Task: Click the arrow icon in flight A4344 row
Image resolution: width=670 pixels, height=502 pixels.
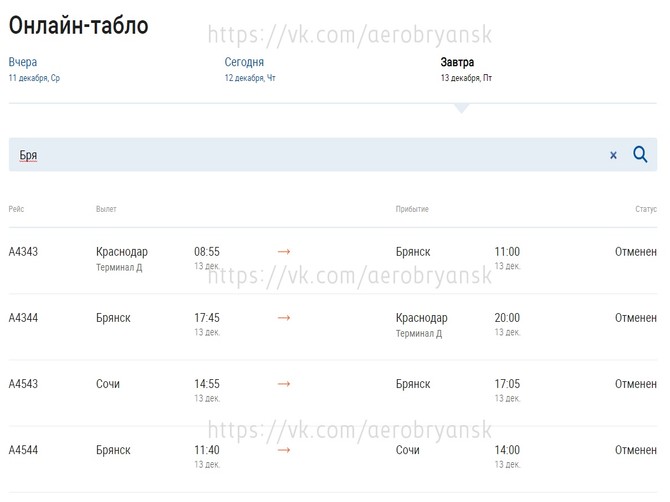Action: click(x=284, y=318)
